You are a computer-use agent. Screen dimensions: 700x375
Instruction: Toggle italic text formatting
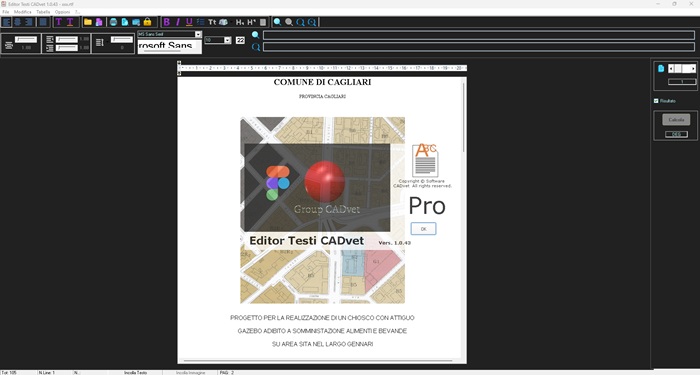point(178,22)
